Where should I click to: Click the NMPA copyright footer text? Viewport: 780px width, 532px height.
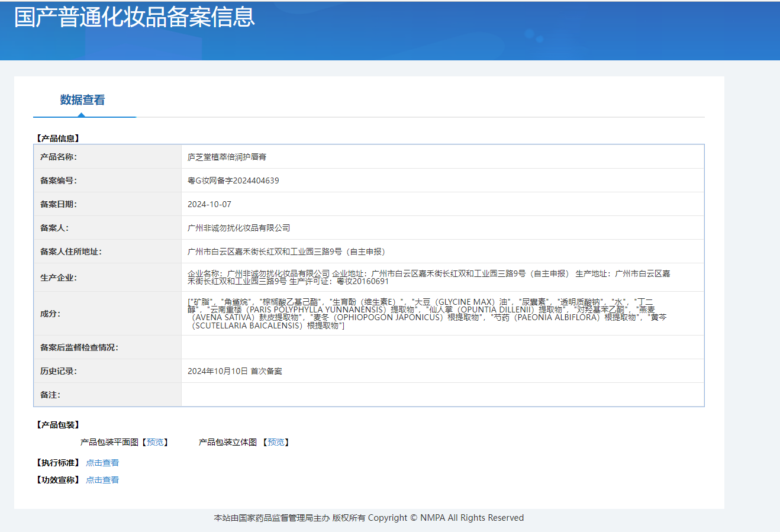pos(369,518)
